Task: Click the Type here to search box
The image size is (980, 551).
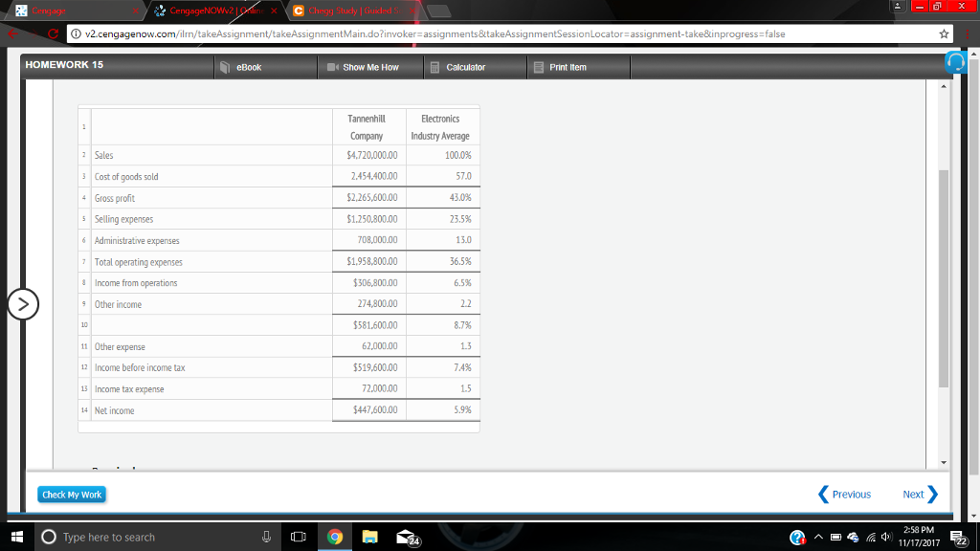Action: tap(156, 537)
